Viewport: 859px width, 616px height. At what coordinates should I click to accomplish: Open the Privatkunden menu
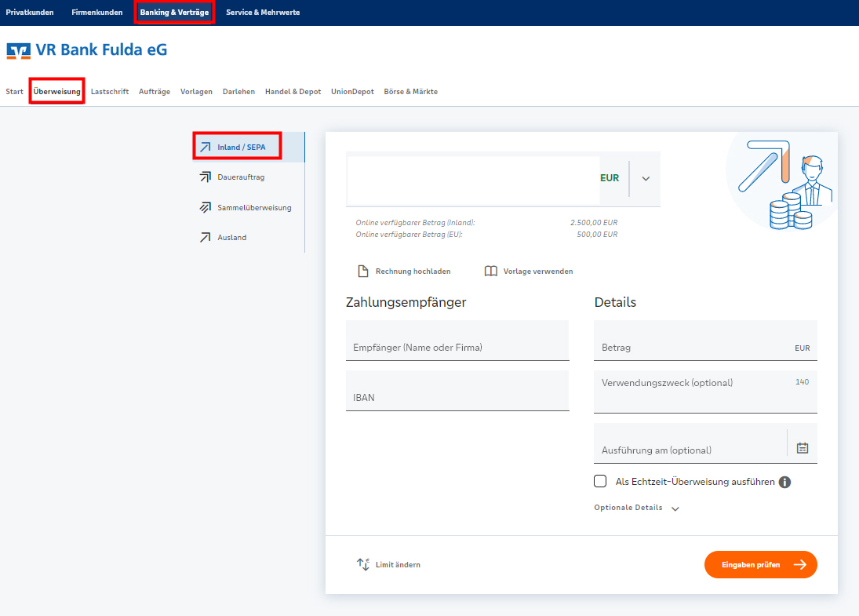30,12
